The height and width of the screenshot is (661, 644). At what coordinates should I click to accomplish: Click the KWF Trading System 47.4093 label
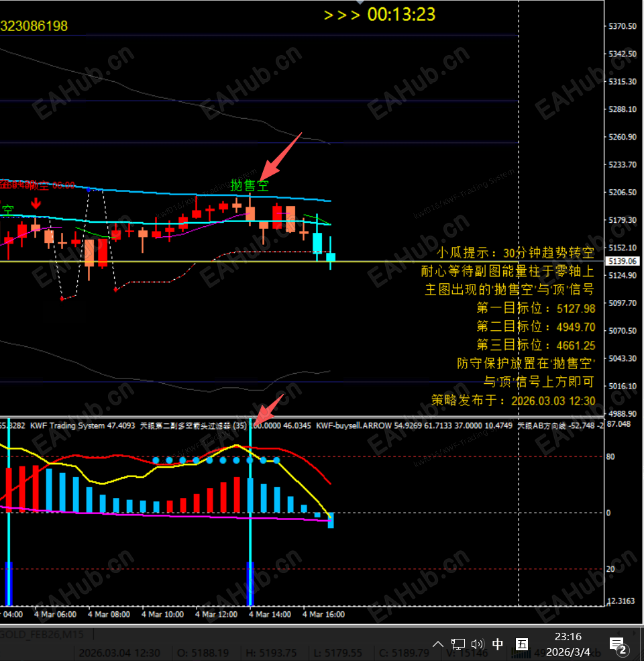(83, 425)
